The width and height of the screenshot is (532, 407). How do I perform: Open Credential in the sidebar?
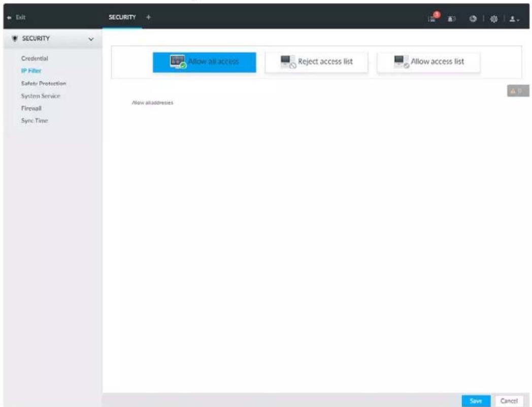35,58
